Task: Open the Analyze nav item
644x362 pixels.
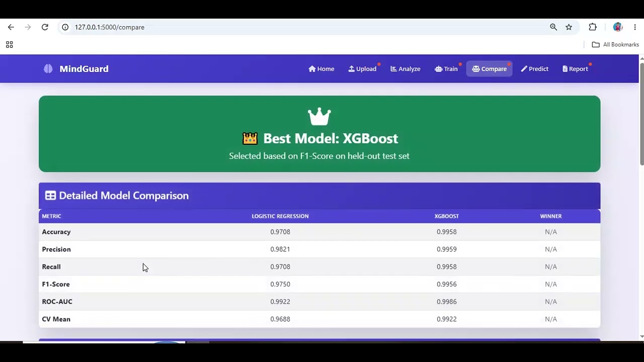Action: 406,69
